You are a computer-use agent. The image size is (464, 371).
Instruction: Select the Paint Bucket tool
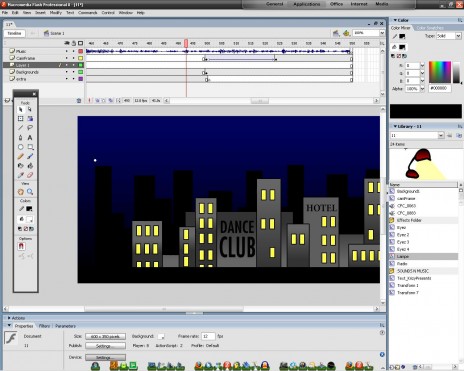pos(30,166)
